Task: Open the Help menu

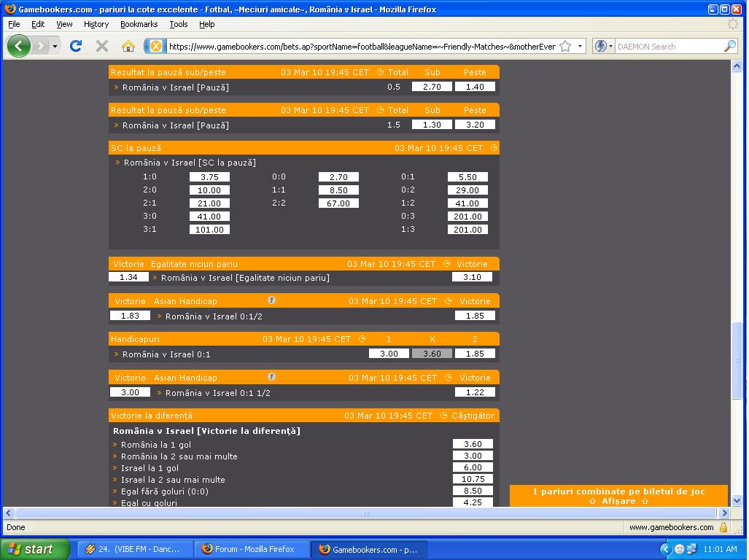Action: [206, 24]
